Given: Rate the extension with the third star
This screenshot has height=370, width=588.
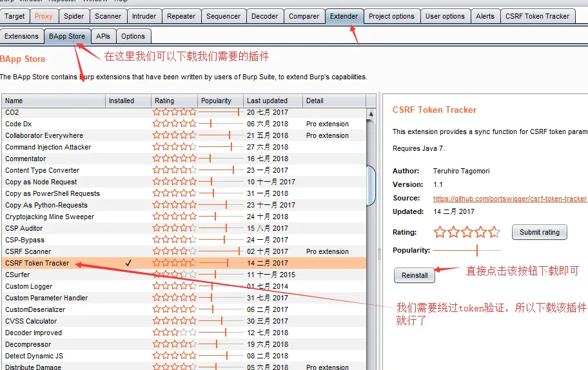Looking at the screenshot, I should (467, 233).
